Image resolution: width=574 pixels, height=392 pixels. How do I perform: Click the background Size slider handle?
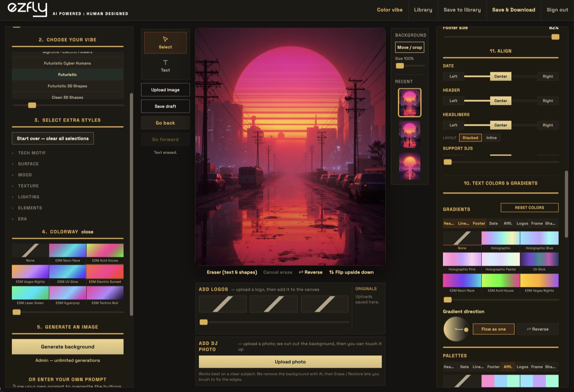[400, 66]
